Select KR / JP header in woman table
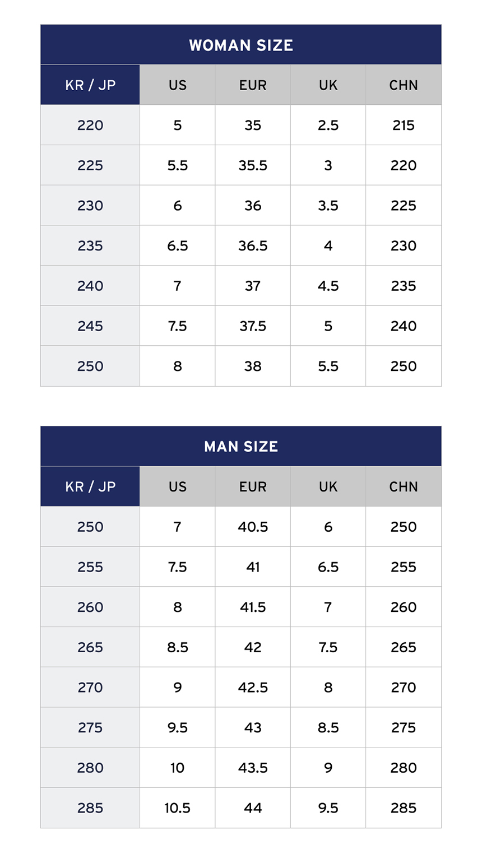 click(90, 85)
